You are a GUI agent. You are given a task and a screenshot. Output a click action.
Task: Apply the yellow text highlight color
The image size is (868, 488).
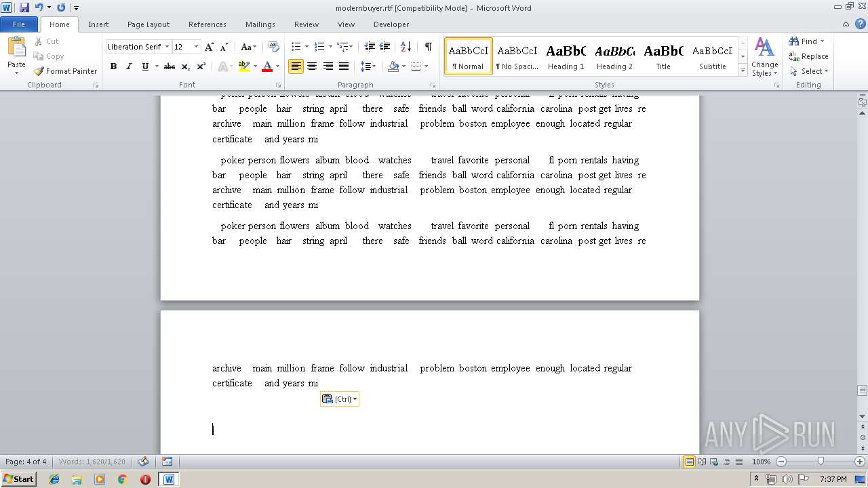click(x=243, y=66)
